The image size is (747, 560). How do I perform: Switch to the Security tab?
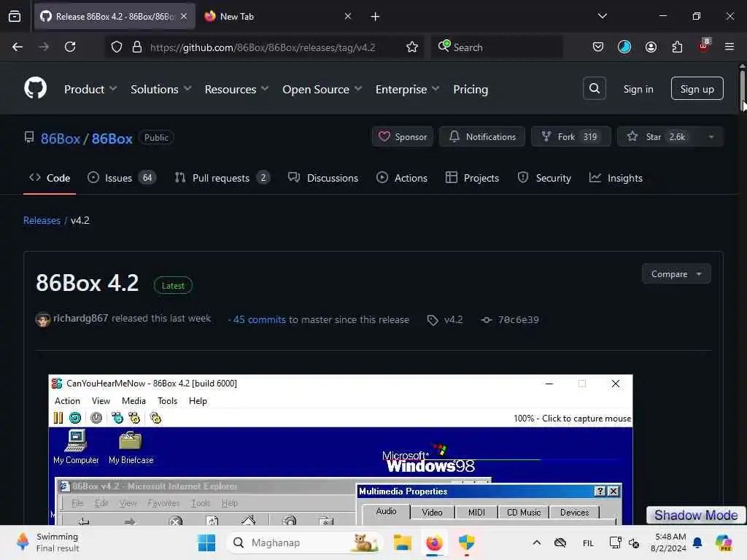(544, 178)
